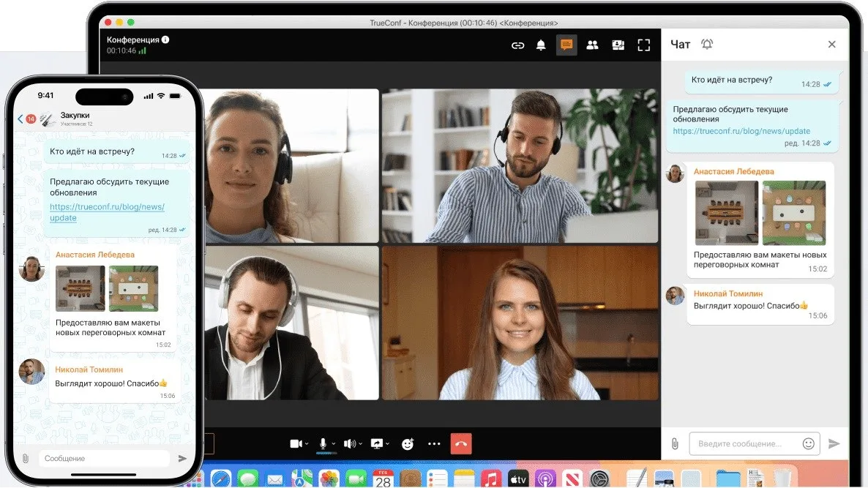Open the first meeting room image in desktop chat

tap(726, 213)
